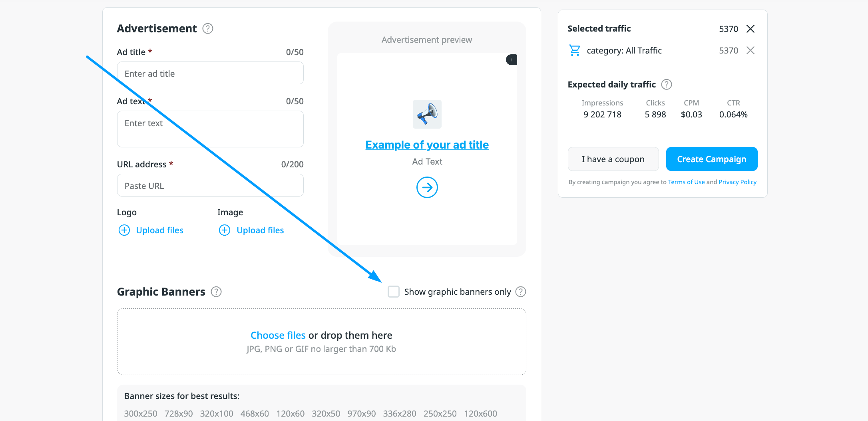Click the Choose files link
The height and width of the screenshot is (421, 868).
pyautogui.click(x=278, y=336)
